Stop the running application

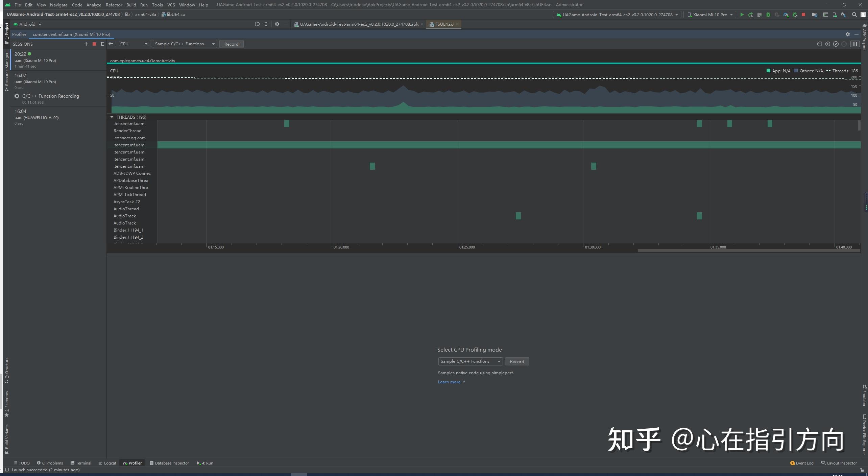click(x=803, y=15)
